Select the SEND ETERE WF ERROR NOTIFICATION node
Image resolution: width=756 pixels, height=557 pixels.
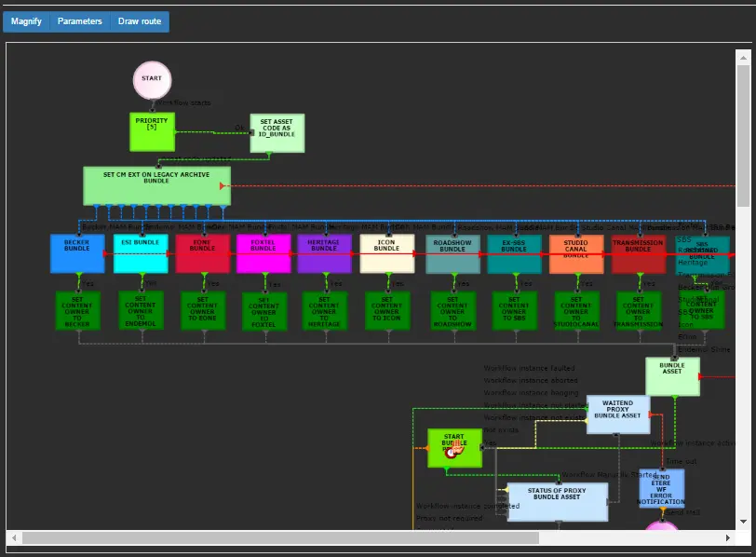661,488
